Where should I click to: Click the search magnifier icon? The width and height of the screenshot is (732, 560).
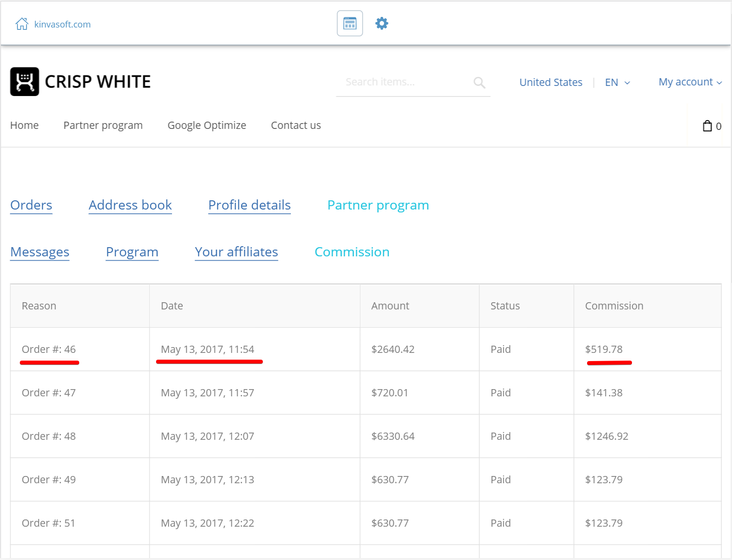[479, 83]
